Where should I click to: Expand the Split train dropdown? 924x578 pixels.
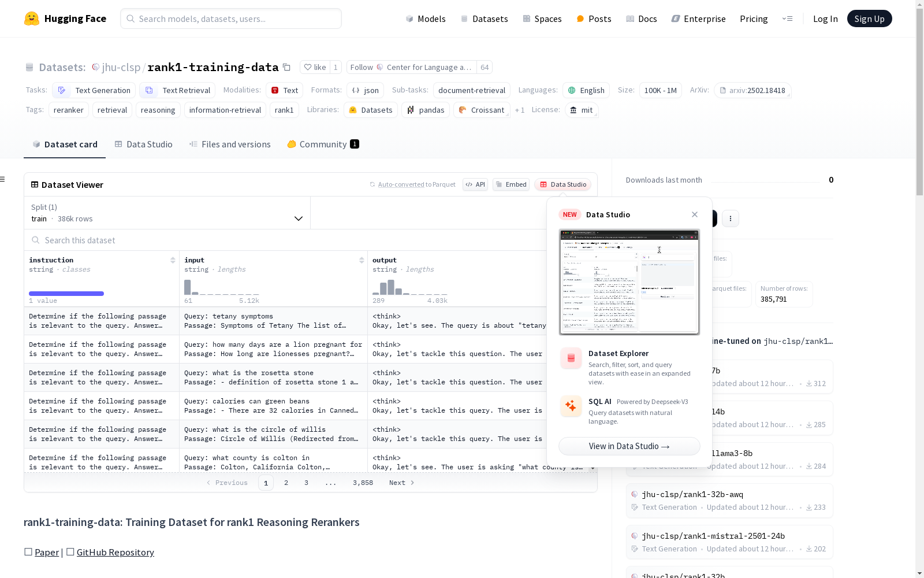point(167,213)
